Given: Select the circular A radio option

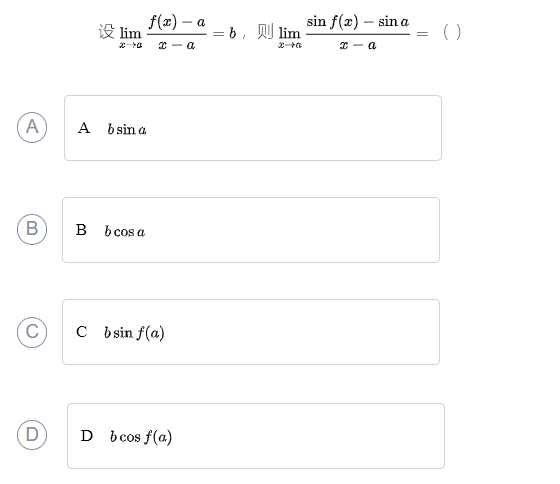Looking at the screenshot, I should point(32,128).
